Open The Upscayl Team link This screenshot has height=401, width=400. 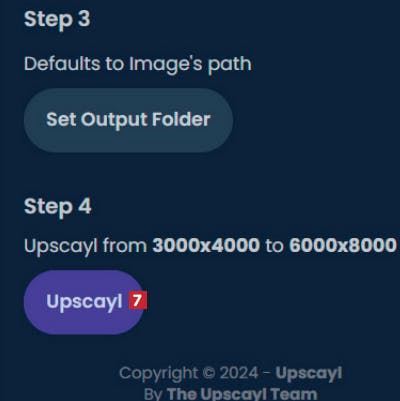242,394
